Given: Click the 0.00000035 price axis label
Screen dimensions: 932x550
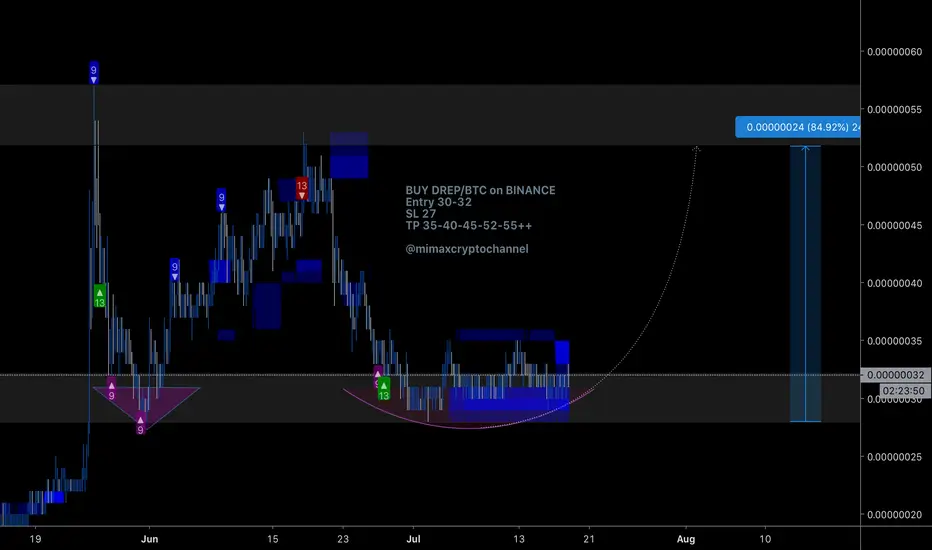Looking at the screenshot, I should [895, 341].
